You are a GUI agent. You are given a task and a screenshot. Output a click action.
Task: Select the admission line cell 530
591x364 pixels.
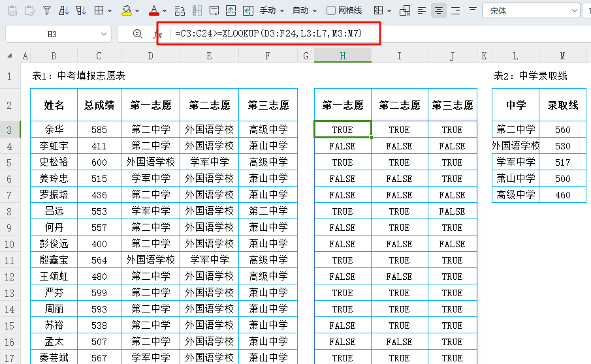[x=563, y=145]
